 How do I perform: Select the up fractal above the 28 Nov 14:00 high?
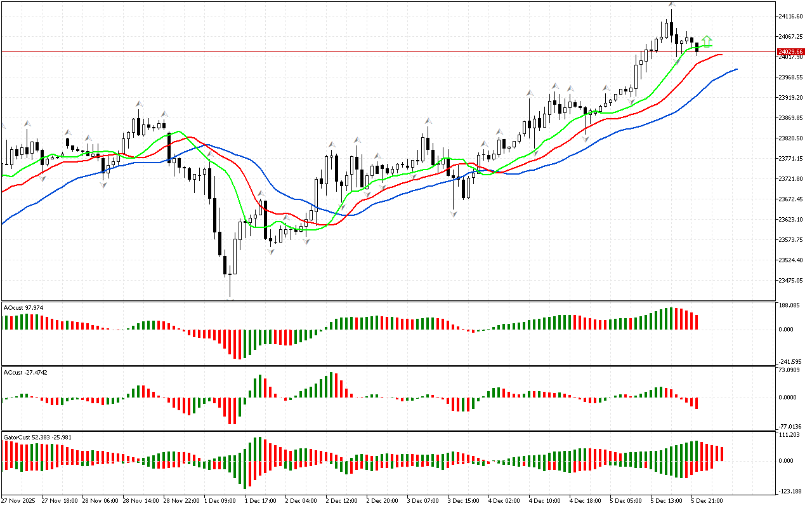coord(138,104)
